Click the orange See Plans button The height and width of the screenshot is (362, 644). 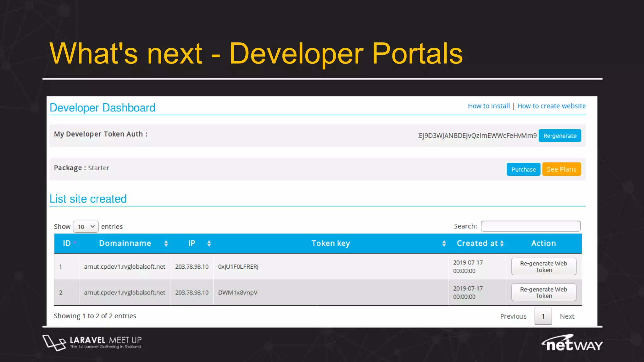tap(562, 169)
